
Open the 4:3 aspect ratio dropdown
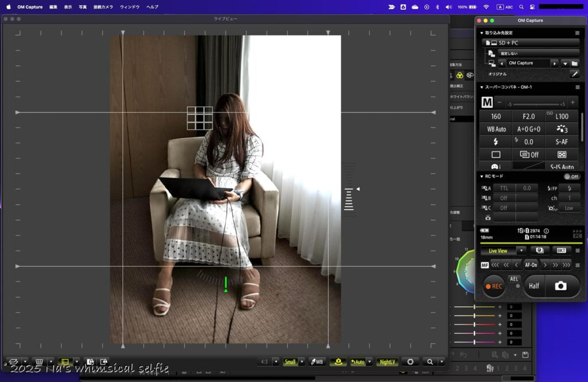[x=276, y=362]
